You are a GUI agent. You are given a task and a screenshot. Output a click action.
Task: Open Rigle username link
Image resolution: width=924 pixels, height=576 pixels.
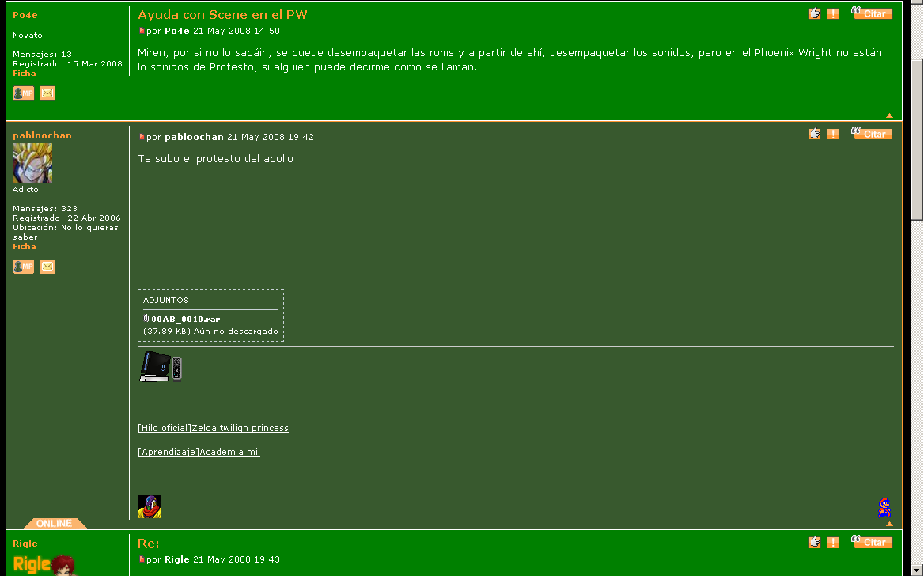coord(25,544)
